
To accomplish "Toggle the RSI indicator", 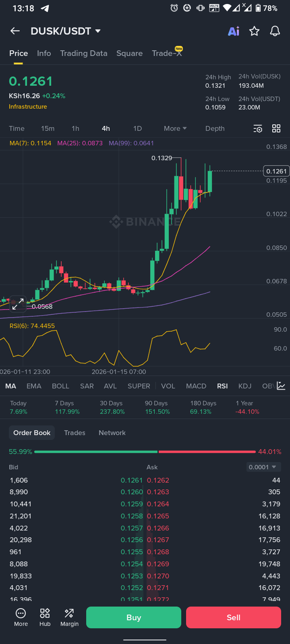I will click(222, 386).
